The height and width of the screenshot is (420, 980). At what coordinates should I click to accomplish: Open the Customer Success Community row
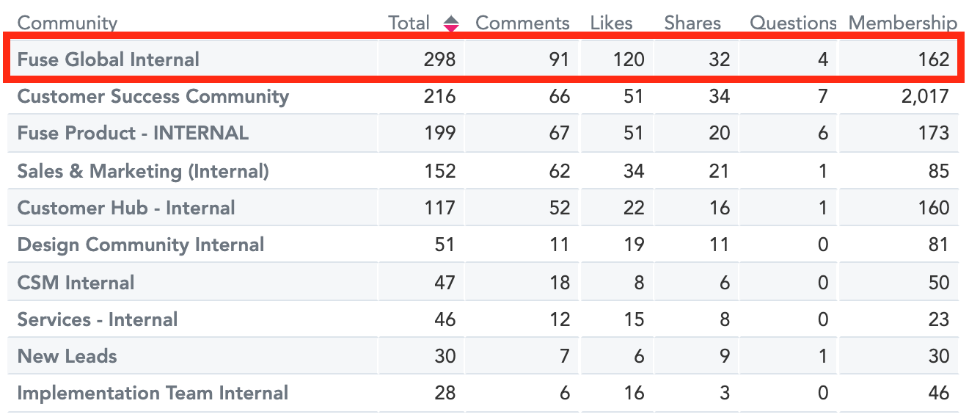click(x=153, y=96)
